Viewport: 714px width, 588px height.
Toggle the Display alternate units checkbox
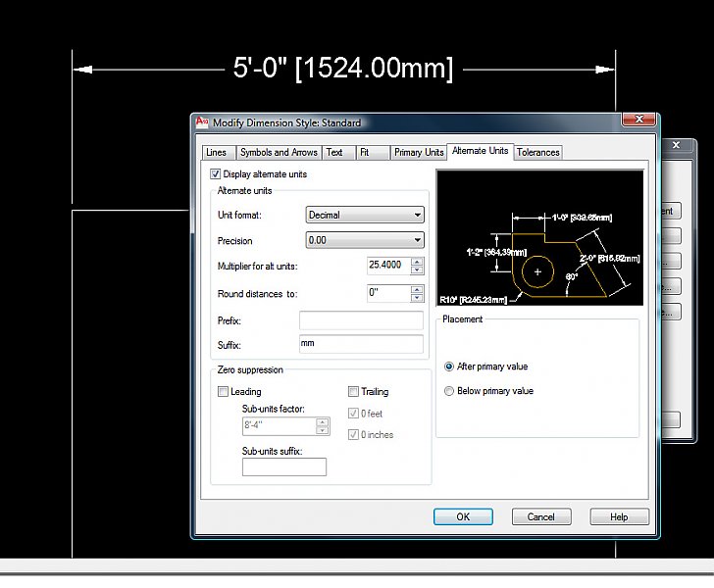216,174
